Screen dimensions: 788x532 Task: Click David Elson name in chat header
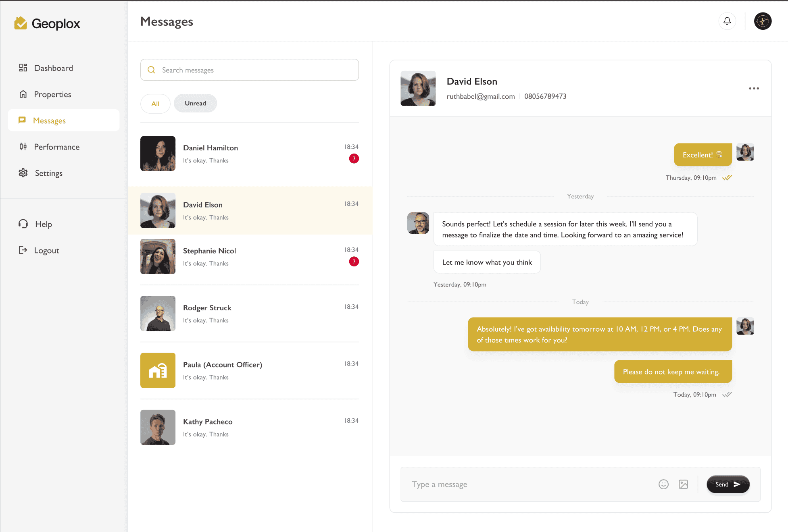pos(472,81)
